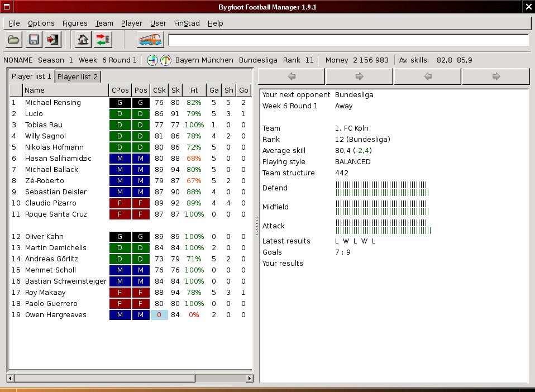Viewport: 535px width, 392px height.
Task: Quit via the exit door icon
Action: (x=53, y=39)
